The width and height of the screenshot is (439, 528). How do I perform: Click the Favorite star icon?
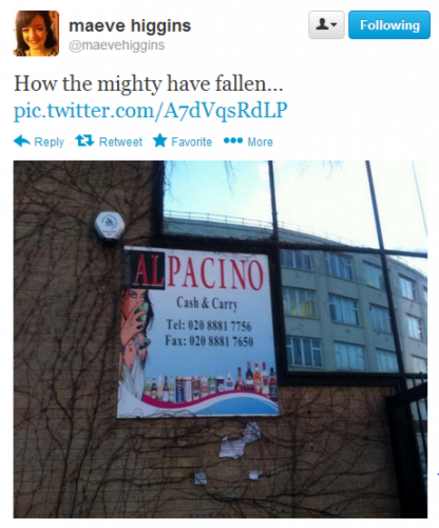tap(160, 140)
